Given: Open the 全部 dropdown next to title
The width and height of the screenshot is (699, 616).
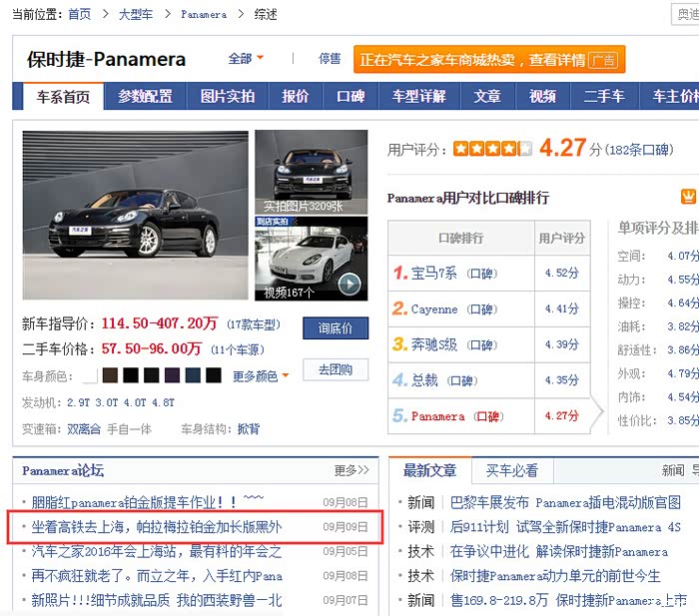Looking at the screenshot, I should 246,59.
